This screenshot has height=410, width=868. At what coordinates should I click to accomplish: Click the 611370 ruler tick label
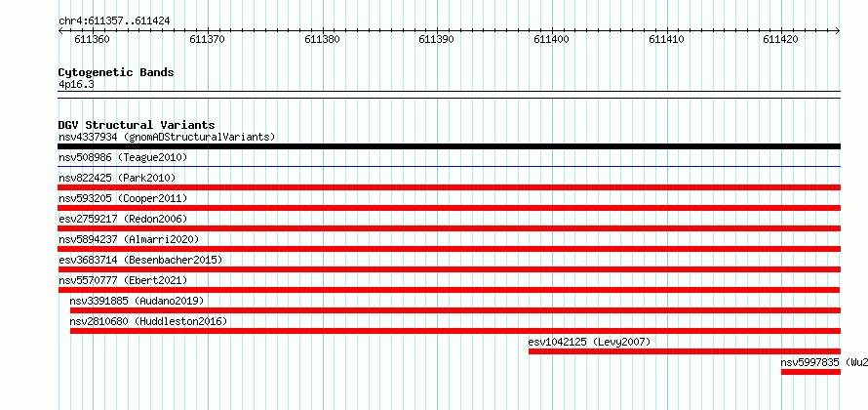point(207,39)
